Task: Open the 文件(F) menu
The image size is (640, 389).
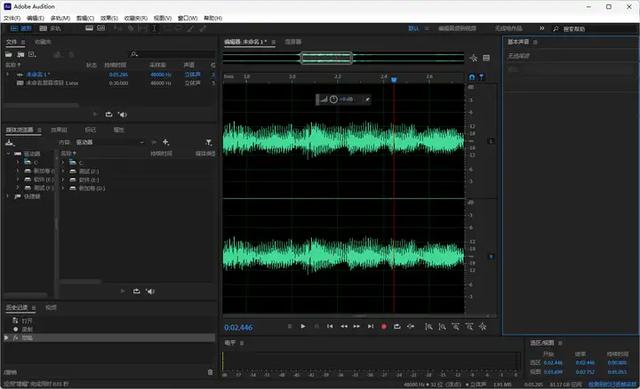Action: click(x=12, y=18)
